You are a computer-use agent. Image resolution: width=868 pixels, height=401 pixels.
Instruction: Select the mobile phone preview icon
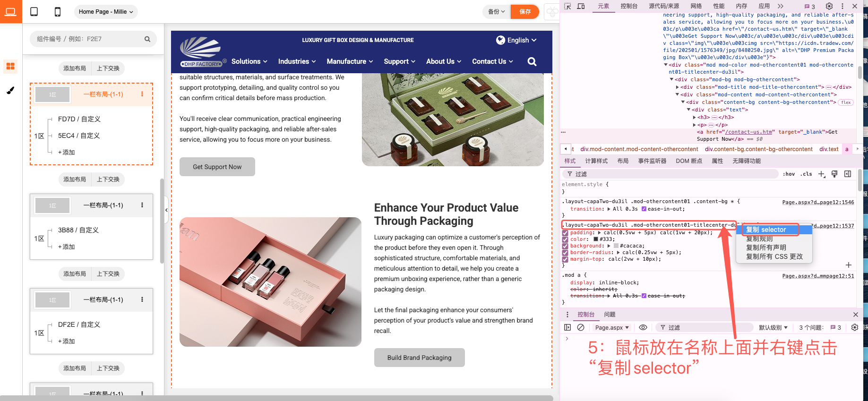(57, 12)
